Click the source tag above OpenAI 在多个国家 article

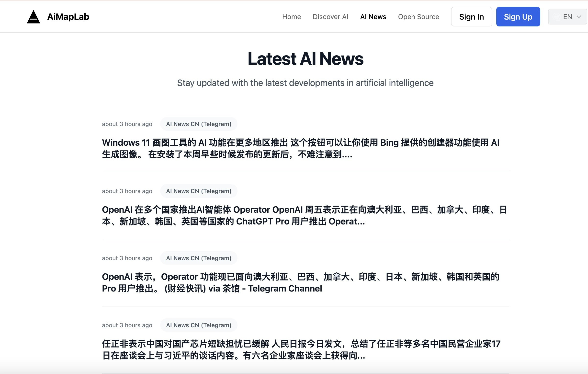[199, 191]
